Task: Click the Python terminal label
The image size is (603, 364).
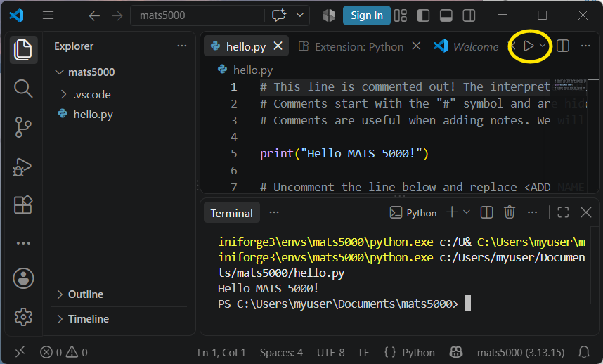Action: pyautogui.click(x=413, y=212)
